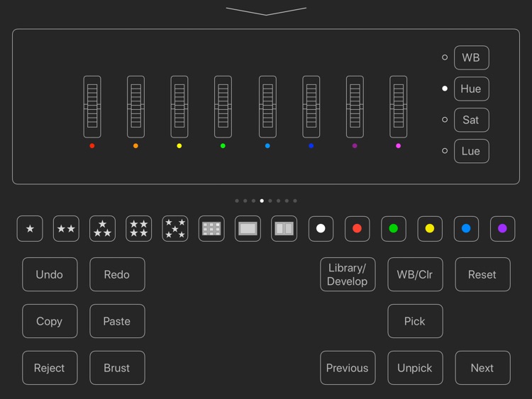Click the magenta channel slider

click(x=399, y=106)
